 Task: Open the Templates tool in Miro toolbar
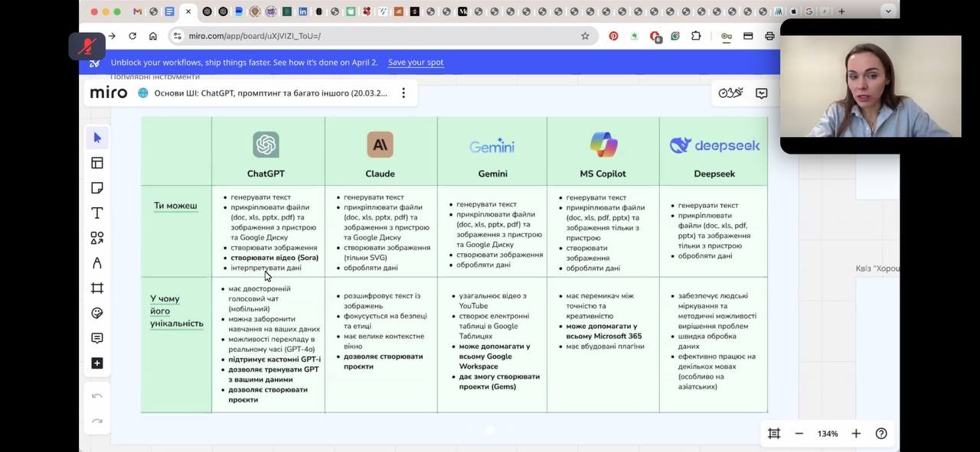click(x=97, y=163)
